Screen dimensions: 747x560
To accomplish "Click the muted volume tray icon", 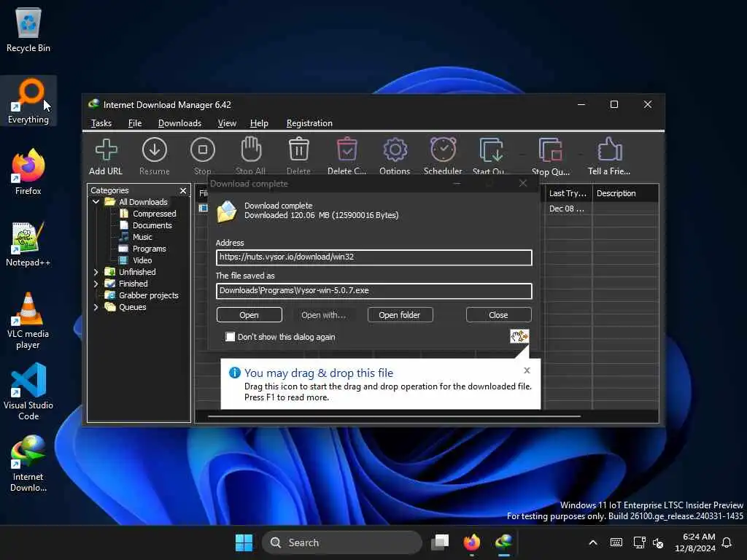I will [658, 542].
